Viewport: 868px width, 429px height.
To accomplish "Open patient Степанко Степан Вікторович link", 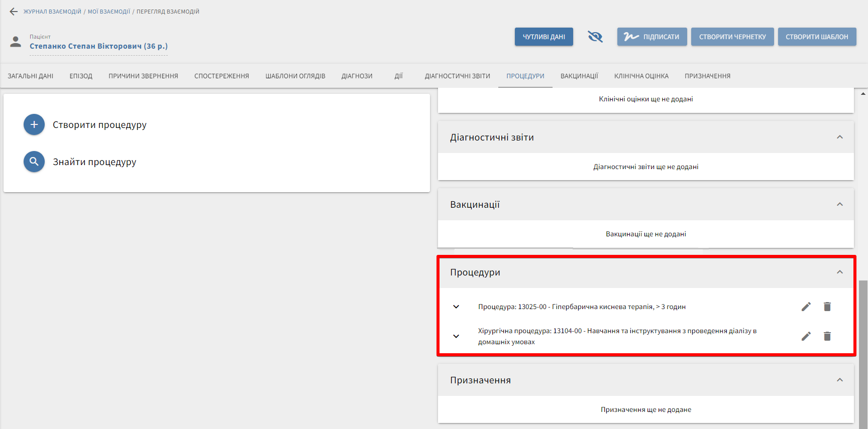I will point(98,46).
